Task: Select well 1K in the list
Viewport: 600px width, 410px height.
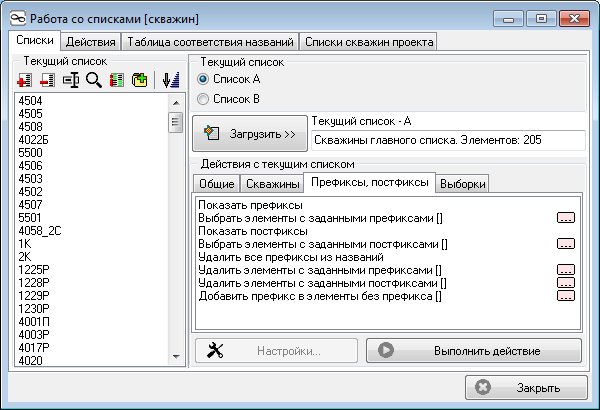Action: point(24,244)
